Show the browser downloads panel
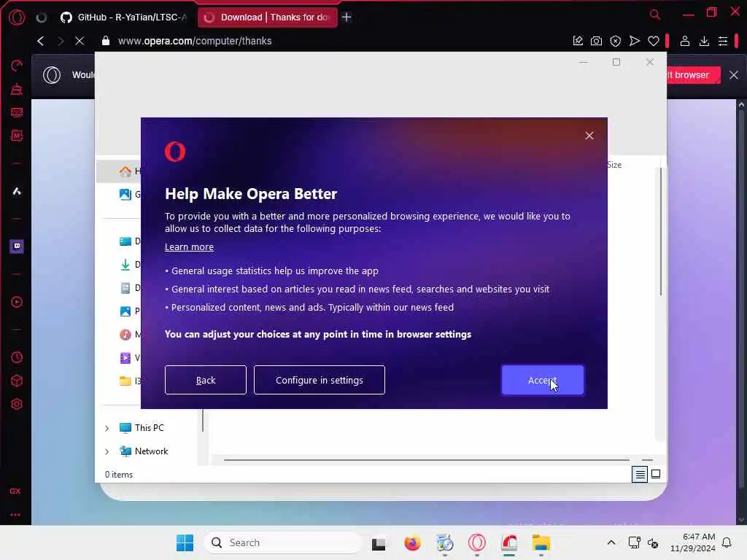747x560 pixels. (x=704, y=41)
